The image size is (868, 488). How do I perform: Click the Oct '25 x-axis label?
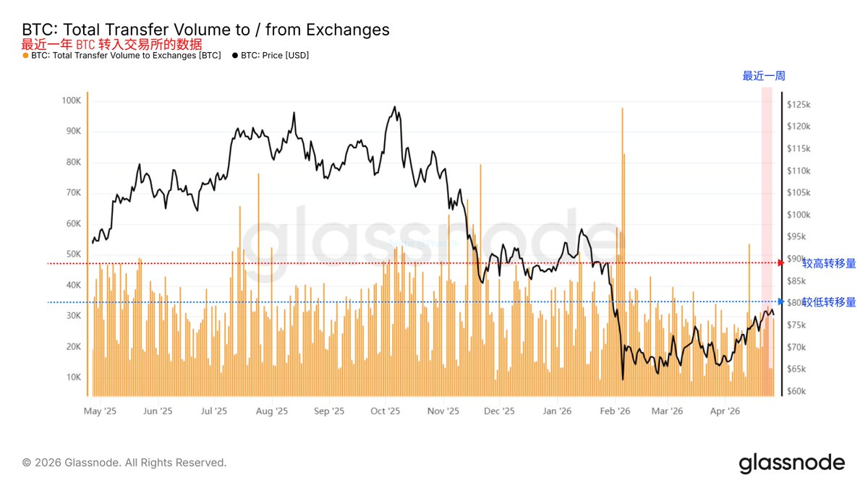point(385,411)
